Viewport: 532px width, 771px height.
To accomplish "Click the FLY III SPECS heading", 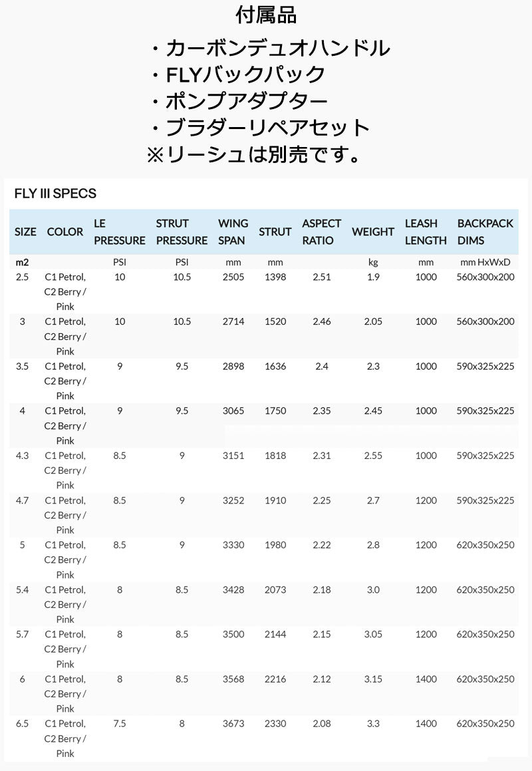I will (55, 194).
